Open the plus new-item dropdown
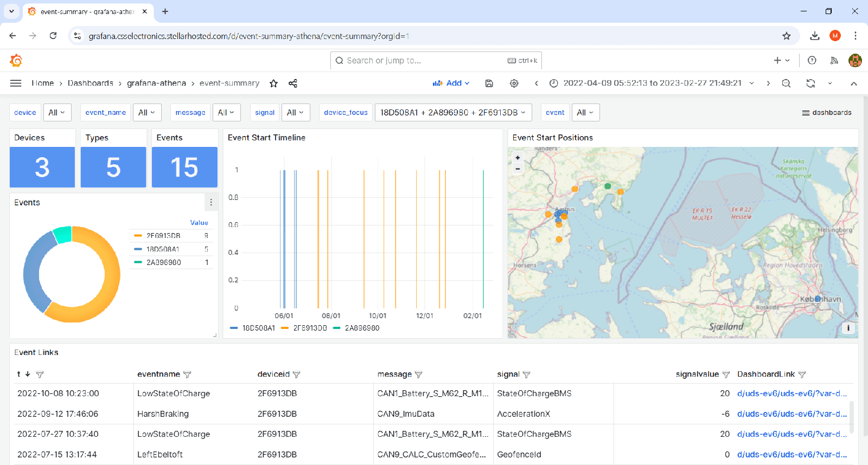Image resolution: width=868 pixels, height=465 pixels. [782, 60]
